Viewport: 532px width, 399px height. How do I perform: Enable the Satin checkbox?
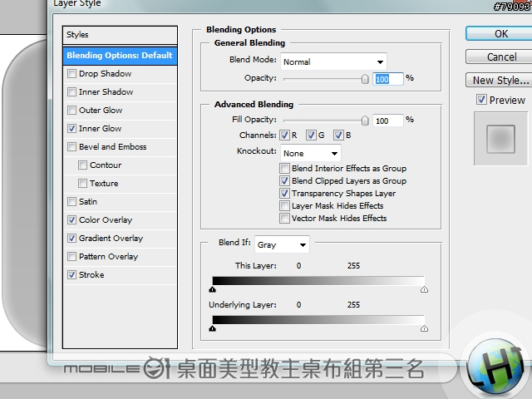pos(71,202)
